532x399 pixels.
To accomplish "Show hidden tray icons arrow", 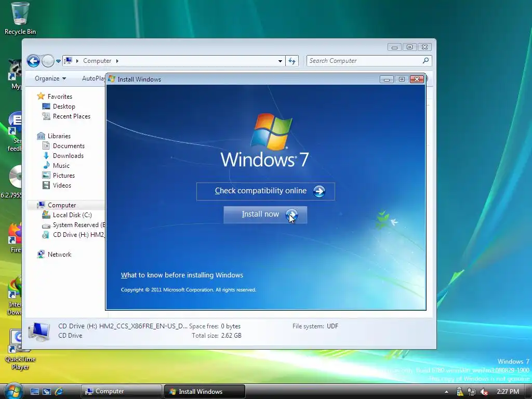I will (446, 392).
